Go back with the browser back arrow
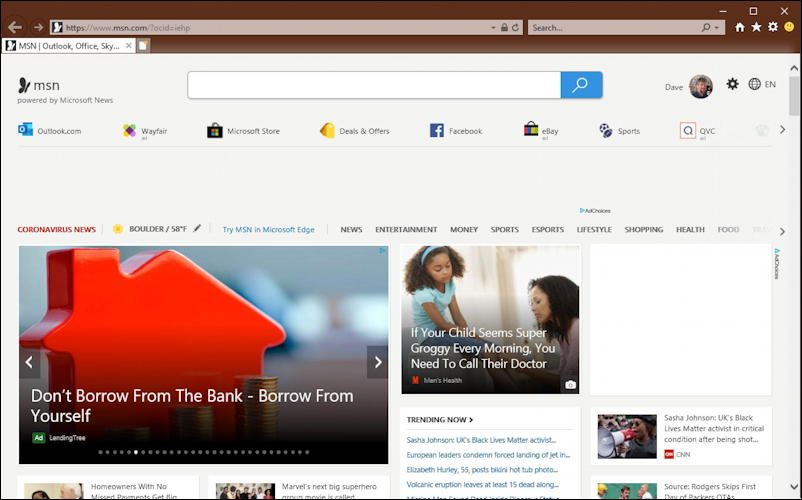The image size is (802, 500). pos(15,27)
